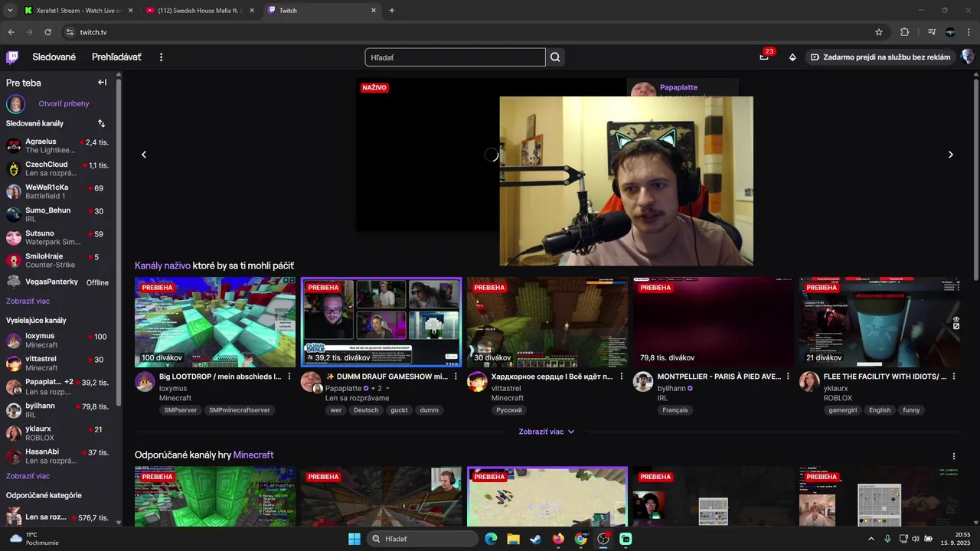
Task: Open a new Chrome tab
Action: (x=392, y=11)
